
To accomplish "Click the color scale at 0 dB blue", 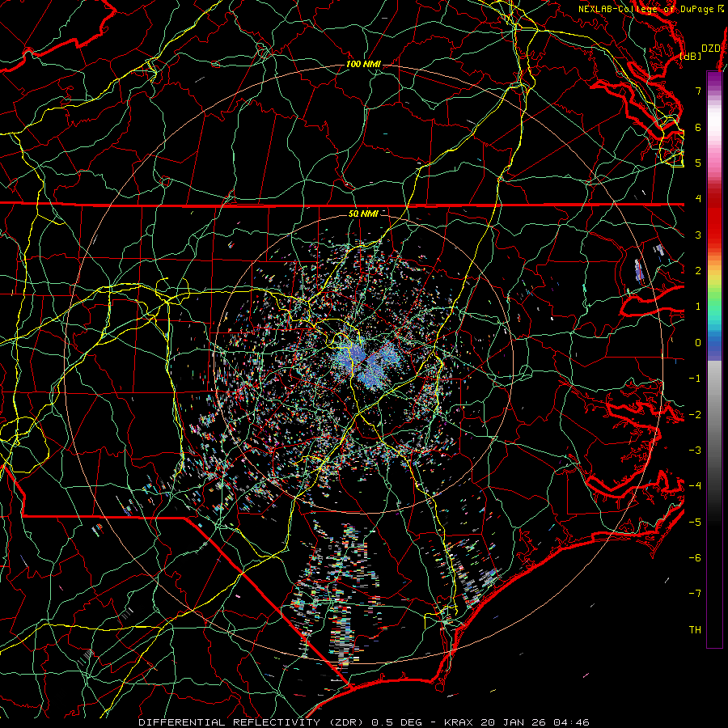I will coord(714,343).
